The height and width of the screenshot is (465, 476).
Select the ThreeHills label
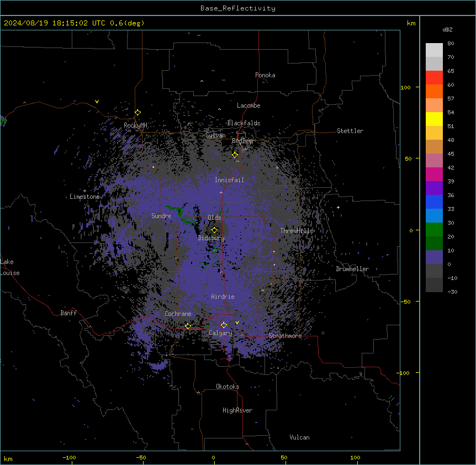(297, 231)
